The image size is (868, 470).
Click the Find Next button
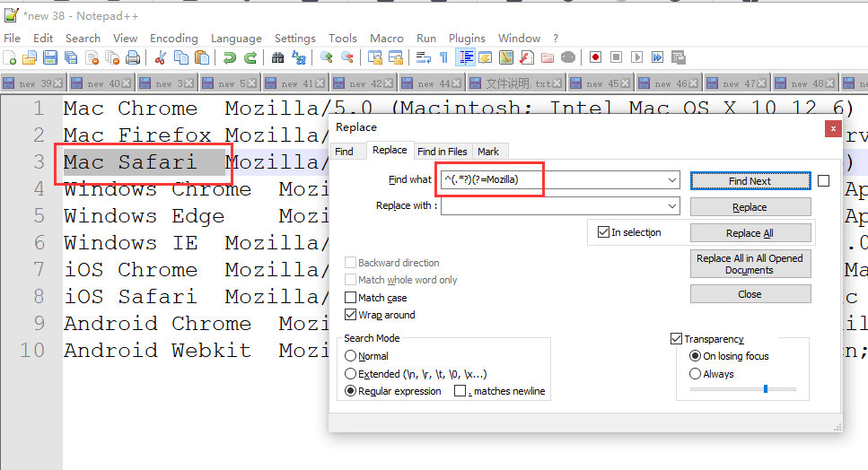[x=750, y=181]
